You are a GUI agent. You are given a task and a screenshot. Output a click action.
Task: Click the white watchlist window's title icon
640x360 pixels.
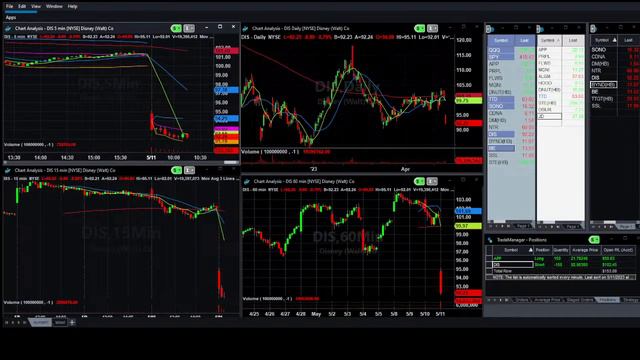(x=540, y=29)
